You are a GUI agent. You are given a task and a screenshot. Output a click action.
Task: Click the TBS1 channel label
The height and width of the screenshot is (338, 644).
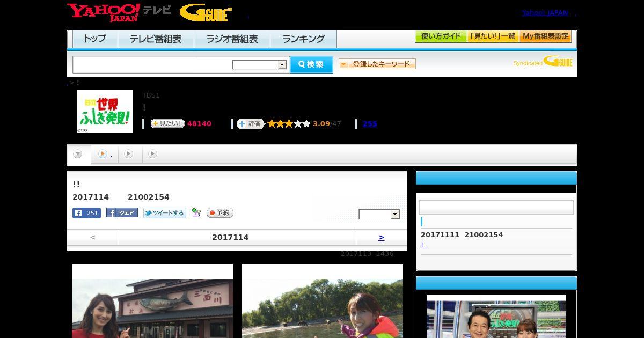coord(151,95)
